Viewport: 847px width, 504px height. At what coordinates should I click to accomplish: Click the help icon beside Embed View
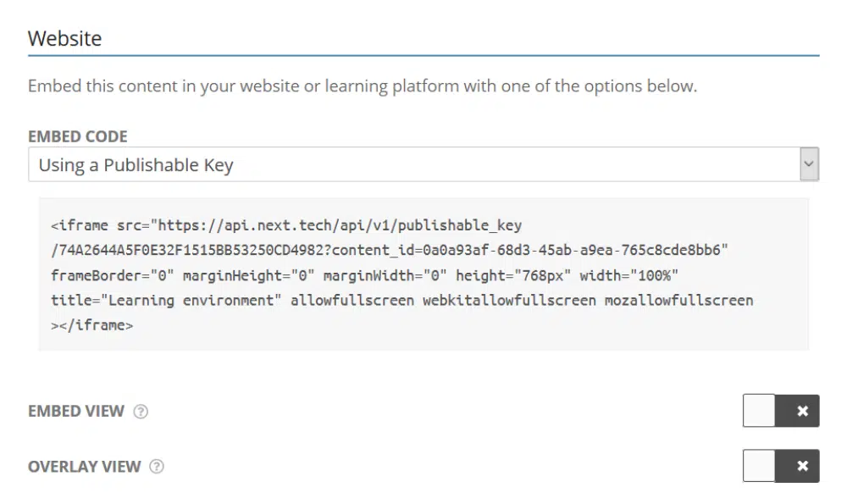[x=141, y=412]
